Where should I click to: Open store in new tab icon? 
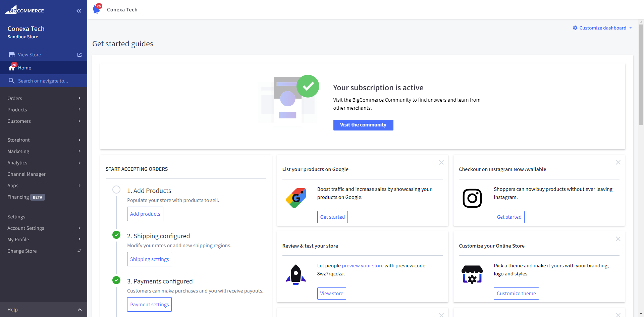(x=79, y=55)
